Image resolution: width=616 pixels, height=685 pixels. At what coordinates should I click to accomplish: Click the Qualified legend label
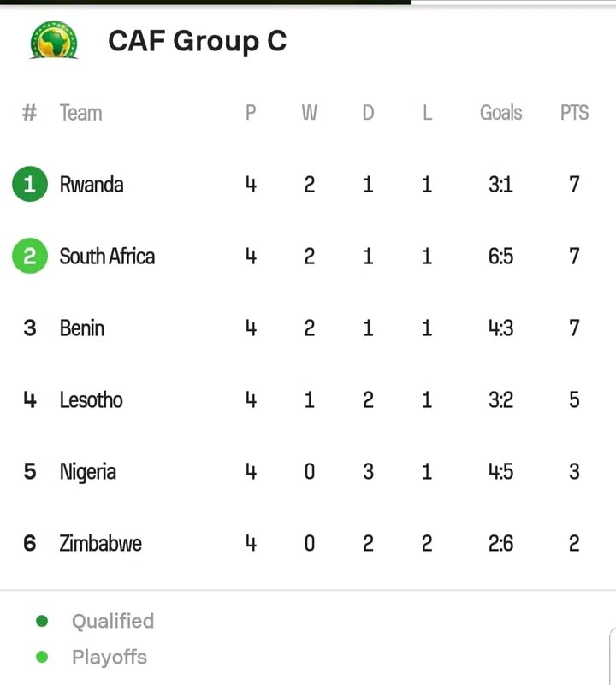pos(113,621)
